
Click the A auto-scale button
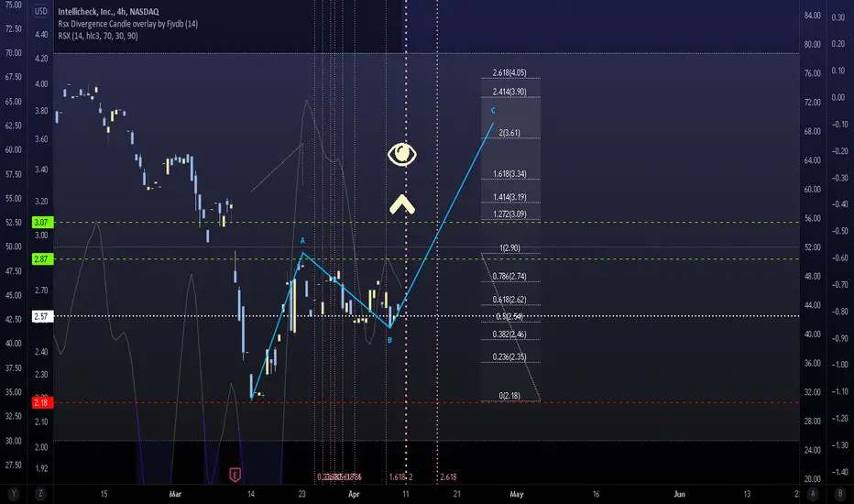[813, 494]
